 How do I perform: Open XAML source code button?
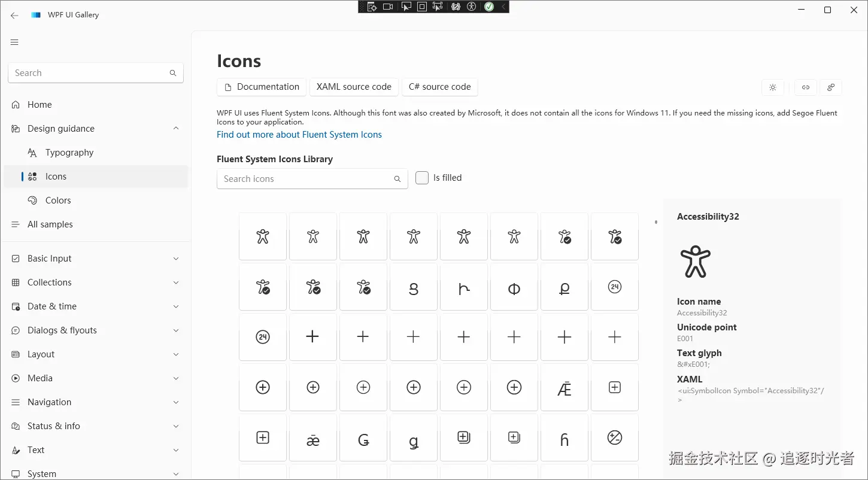(x=354, y=87)
